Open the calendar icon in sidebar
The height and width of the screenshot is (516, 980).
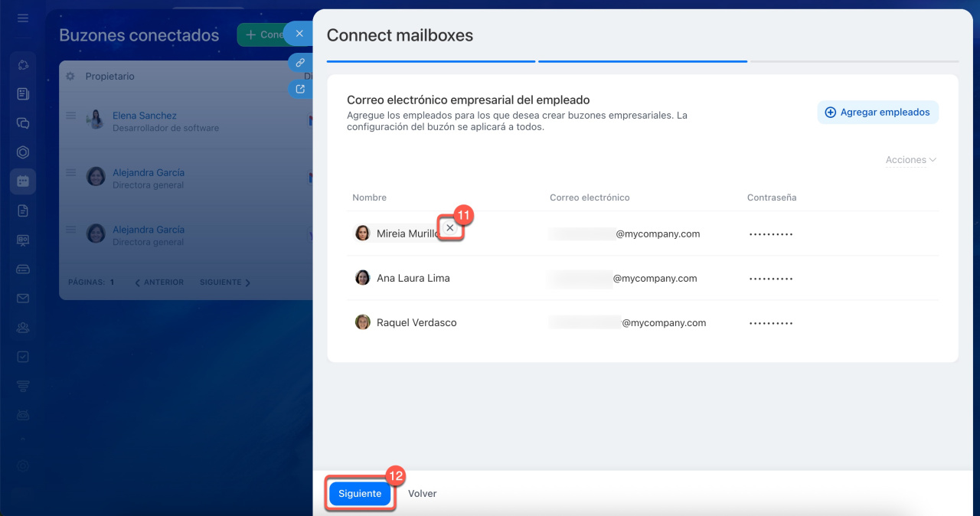pos(23,181)
